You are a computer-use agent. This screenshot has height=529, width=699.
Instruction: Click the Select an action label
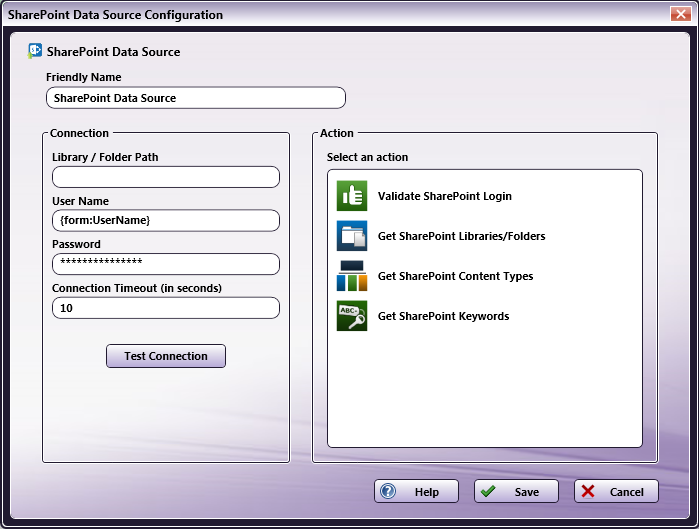coord(367,157)
